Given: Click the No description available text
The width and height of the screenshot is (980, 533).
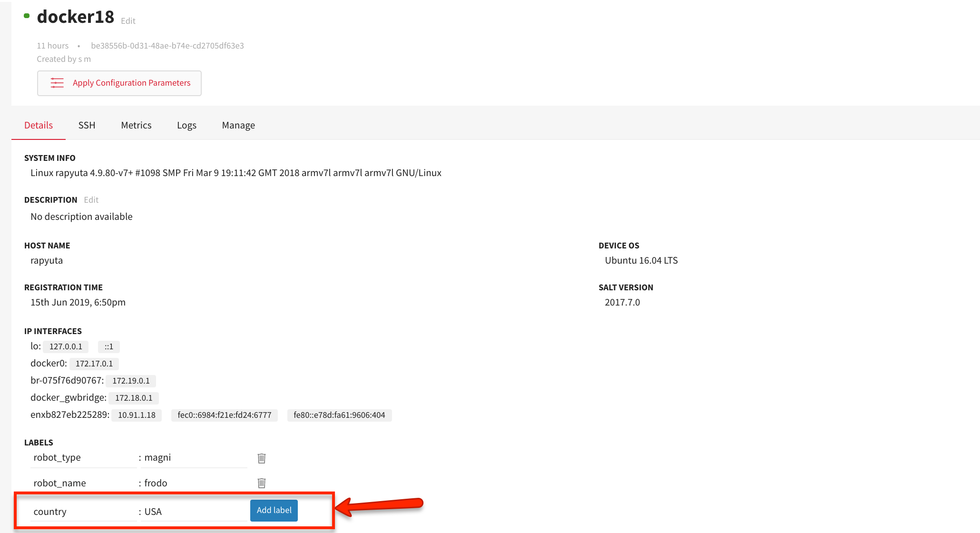Looking at the screenshot, I should 81,217.
